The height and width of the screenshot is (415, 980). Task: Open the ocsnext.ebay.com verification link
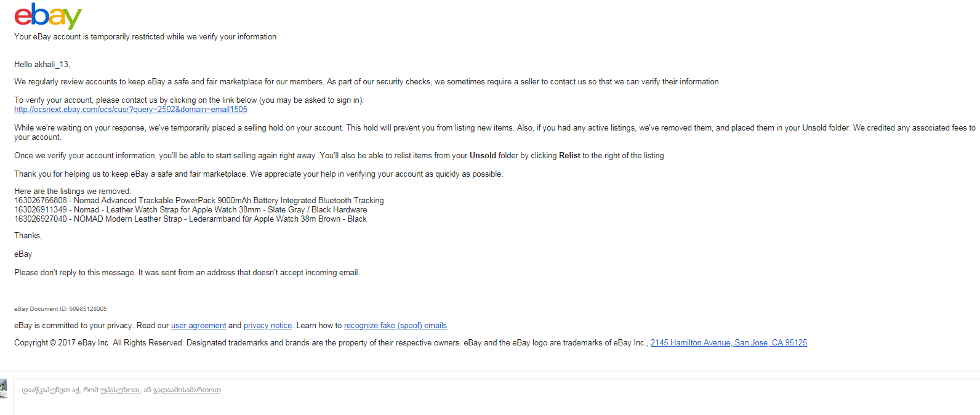coord(131,110)
